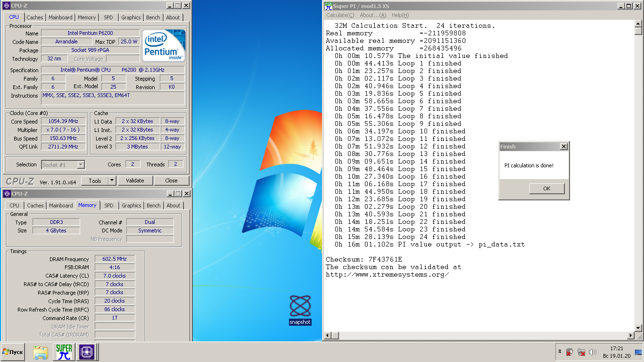Open the volume speaker tray icon
The height and width of the screenshot is (362, 644).
pyautogui.click(x=593, y=352)
